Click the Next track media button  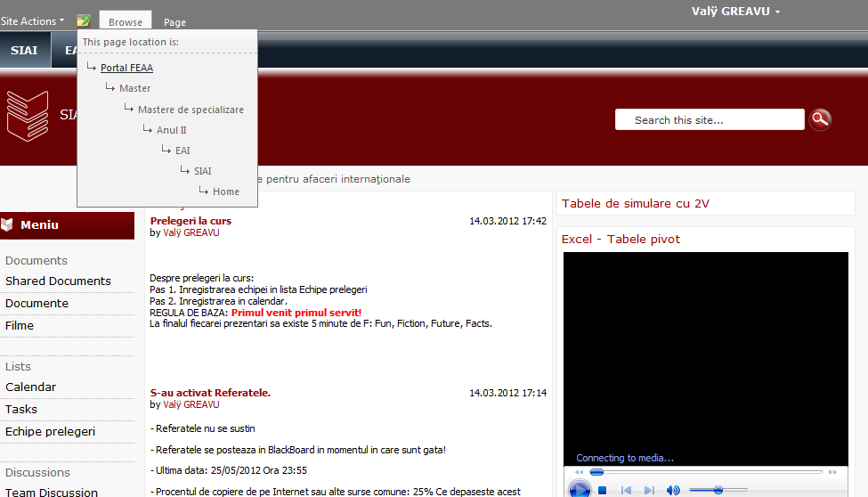coord(650,490)
